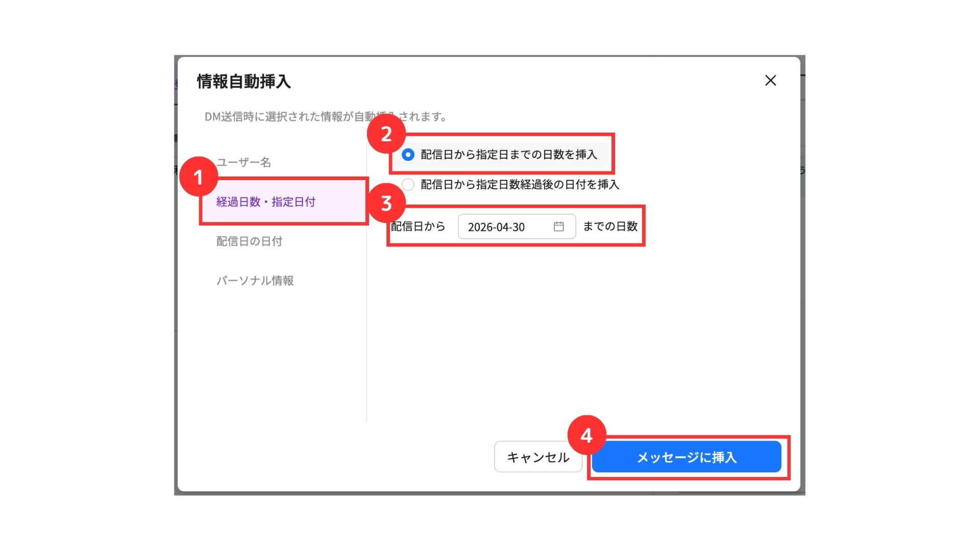Select 配信日から指定日数経過後の日付を挿入 radio button
This screenshot has height=551, width=980.
[408, 185]
